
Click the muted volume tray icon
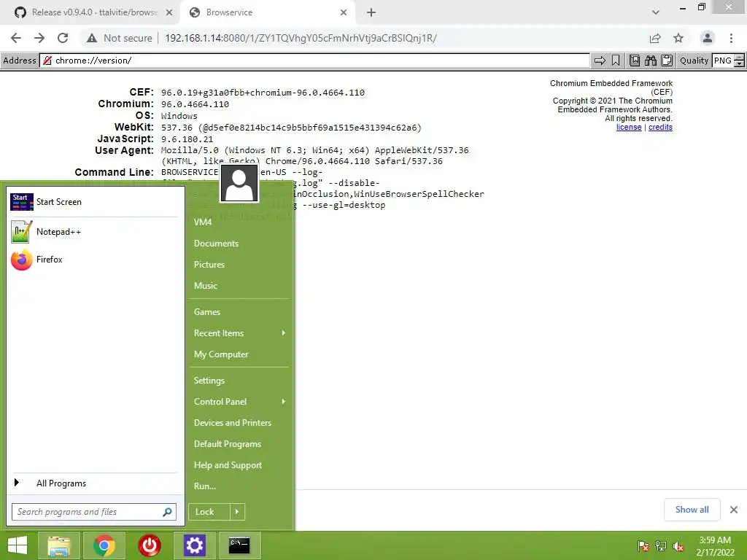pos(678,546)
